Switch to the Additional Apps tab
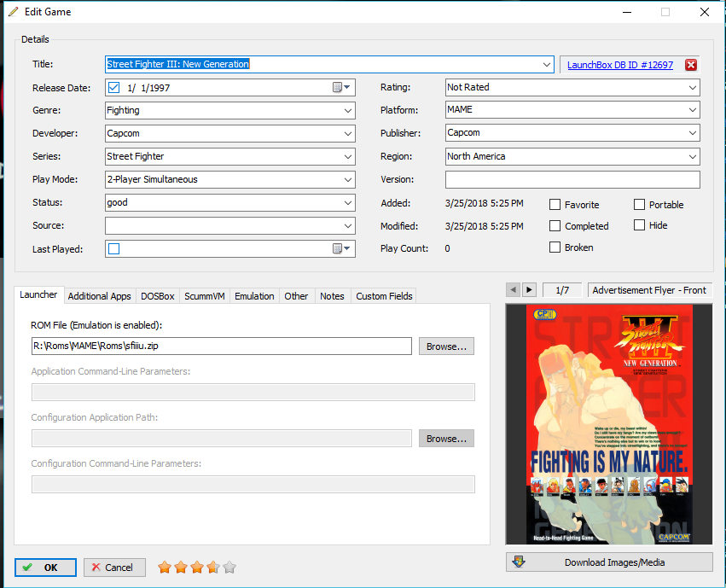The height and width of the screenshot is (588, 726). click(x=99, y=296)
